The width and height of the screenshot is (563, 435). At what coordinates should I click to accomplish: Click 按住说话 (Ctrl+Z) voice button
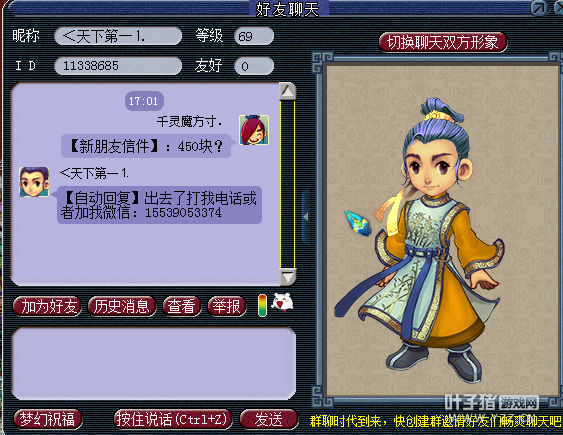(x=173, y=419)
